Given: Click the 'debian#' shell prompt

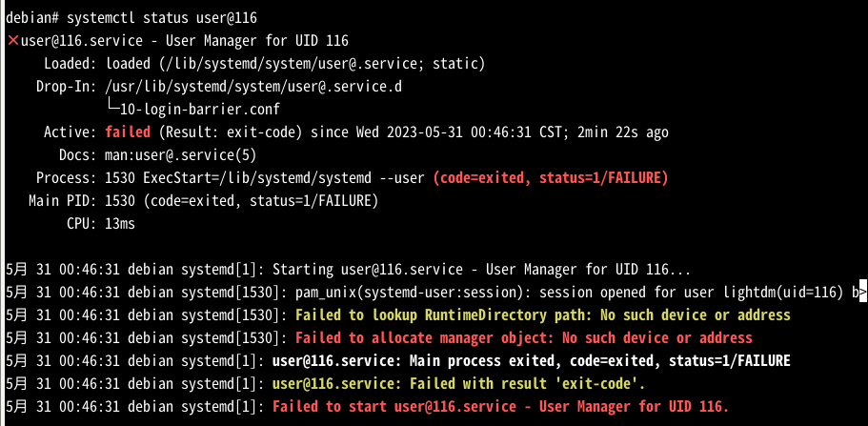Looking at the screenshot, I should [30, 18].
